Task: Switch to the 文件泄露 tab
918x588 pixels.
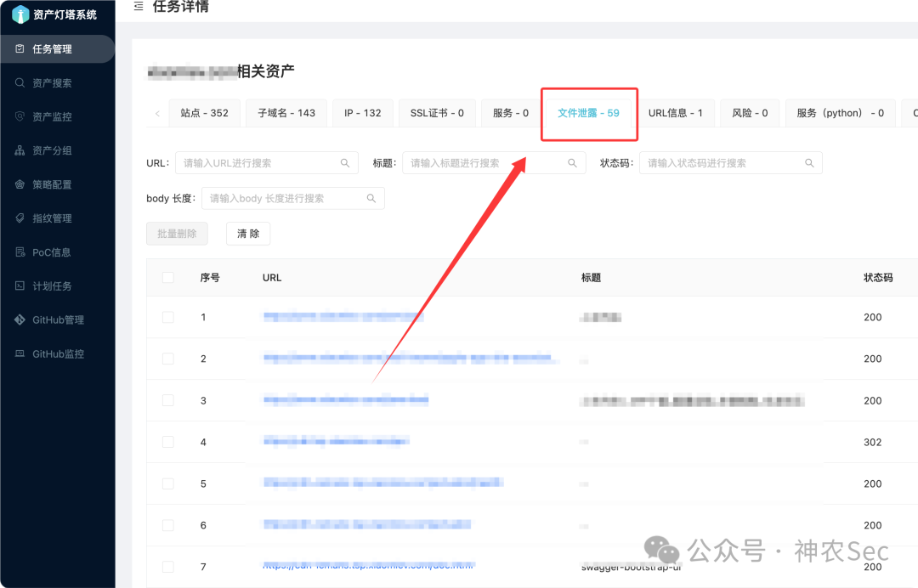Action: coord(589,112)
